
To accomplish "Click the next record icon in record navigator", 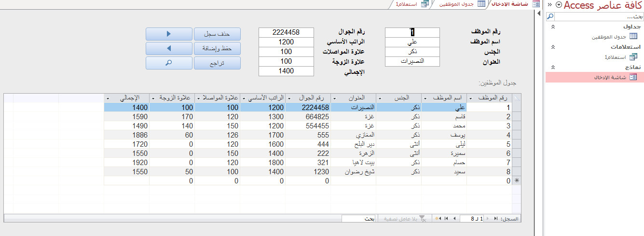I will [454, 219].
